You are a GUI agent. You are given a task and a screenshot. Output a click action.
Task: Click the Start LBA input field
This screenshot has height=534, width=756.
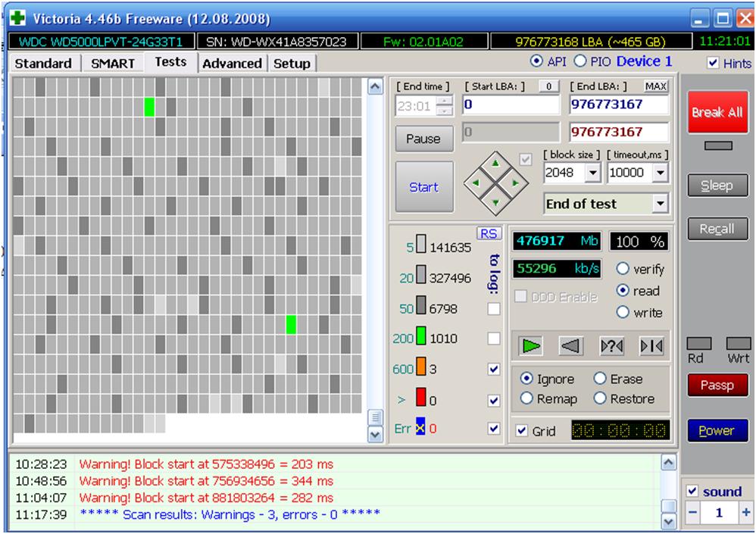pos(511,105)
